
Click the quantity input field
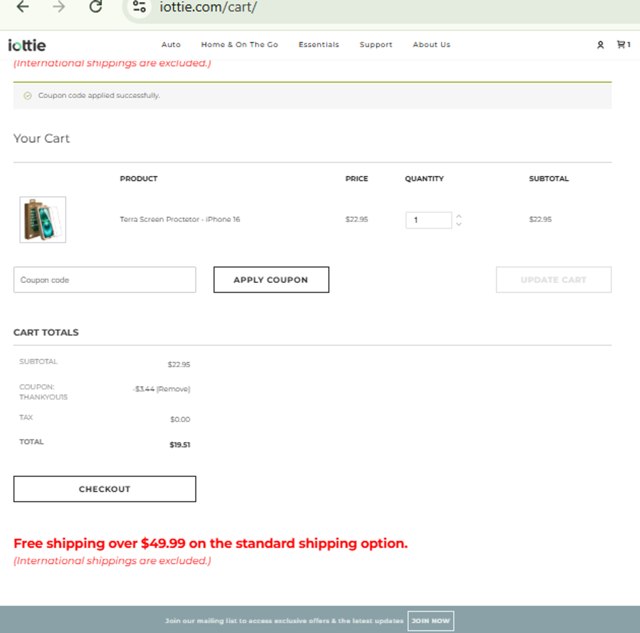coord(429,220)
